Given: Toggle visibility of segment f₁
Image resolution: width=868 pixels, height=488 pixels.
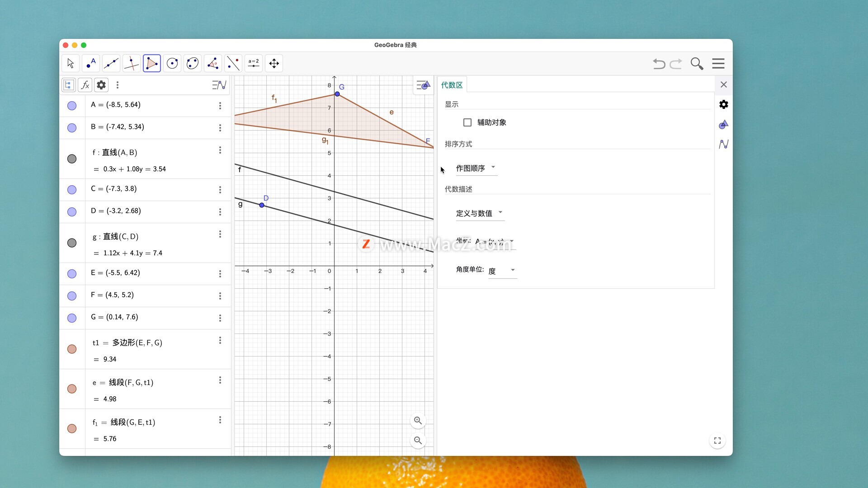Looking at the screenshot, I should tap(72, 429).
